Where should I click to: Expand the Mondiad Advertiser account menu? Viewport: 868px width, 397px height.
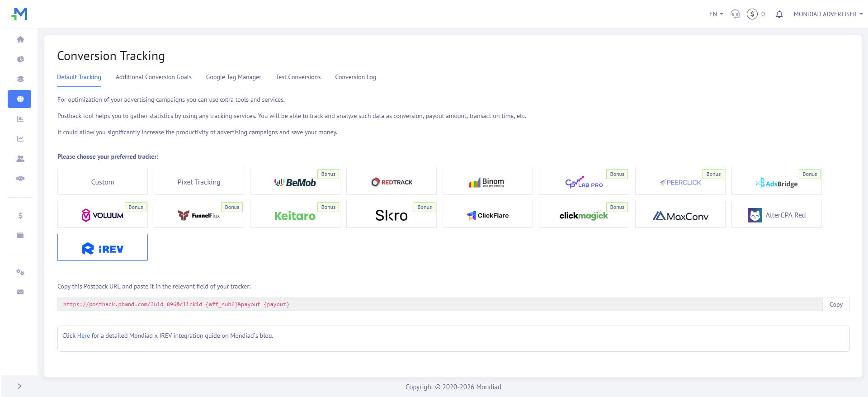click(828, 14)
